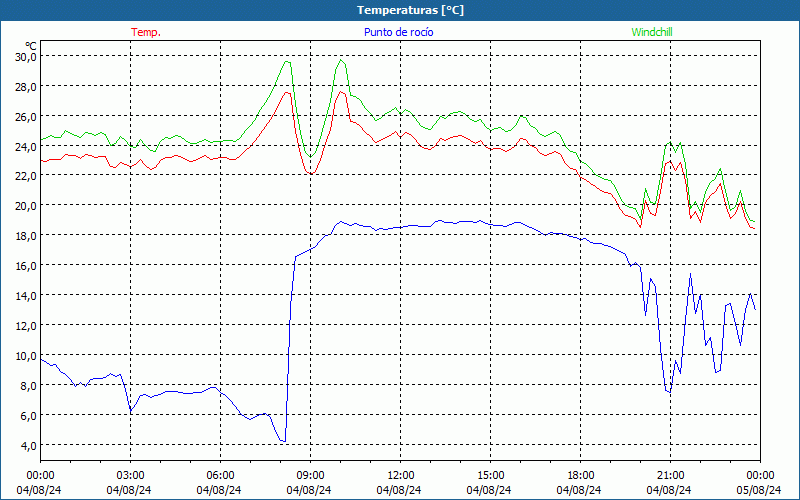
Task: Click the "8,0" y-axis value
Action: [28, 386]
